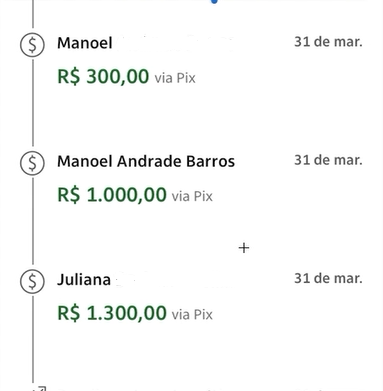The width and height of the screenshot is (383, 391).
Task: Click the timeline line below Juliana's dollar icon
Action: [33, 339]
